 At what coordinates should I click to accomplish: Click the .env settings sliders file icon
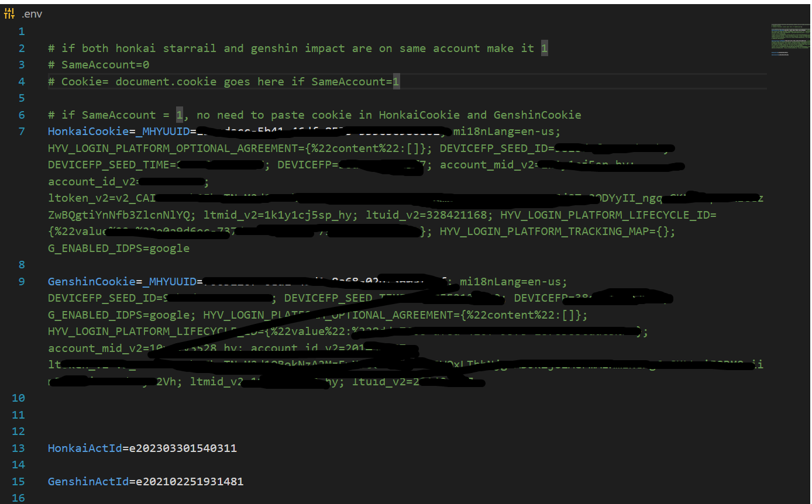(9, 13)
